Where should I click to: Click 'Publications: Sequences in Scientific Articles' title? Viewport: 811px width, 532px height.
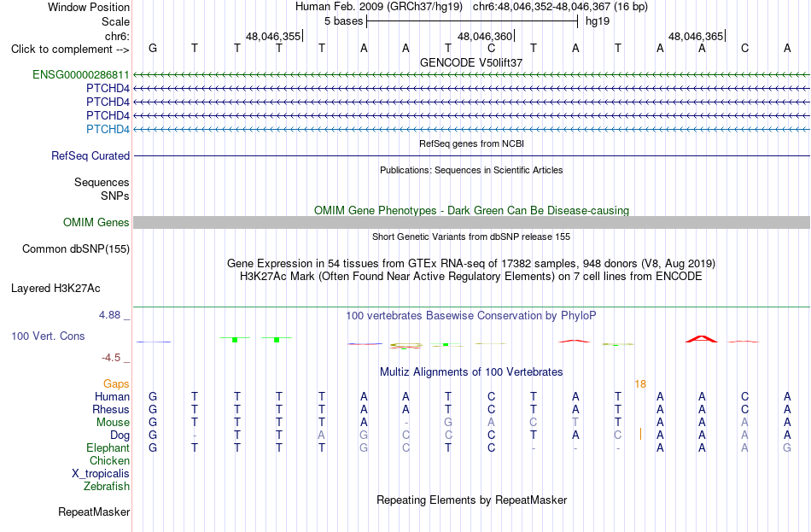click(471, 170)
